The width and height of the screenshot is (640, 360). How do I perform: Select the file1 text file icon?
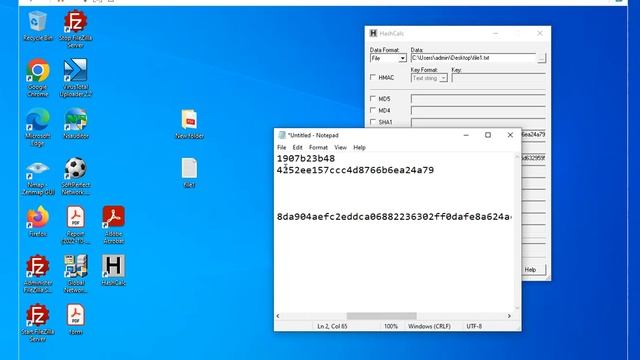pos(189,173)
